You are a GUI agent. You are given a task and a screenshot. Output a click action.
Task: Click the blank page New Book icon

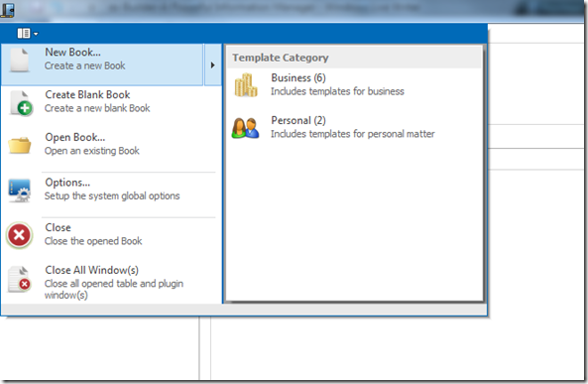[20, 61]
